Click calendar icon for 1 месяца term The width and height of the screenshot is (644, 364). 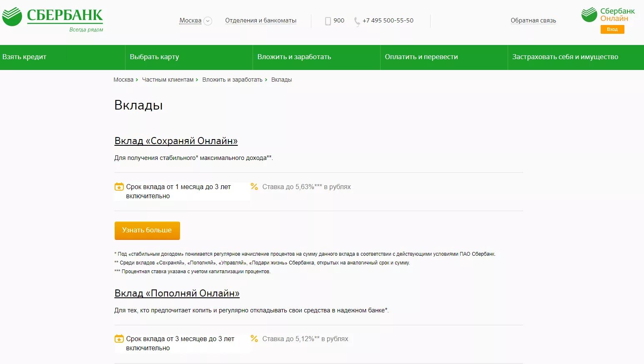(x=119, y=187)
